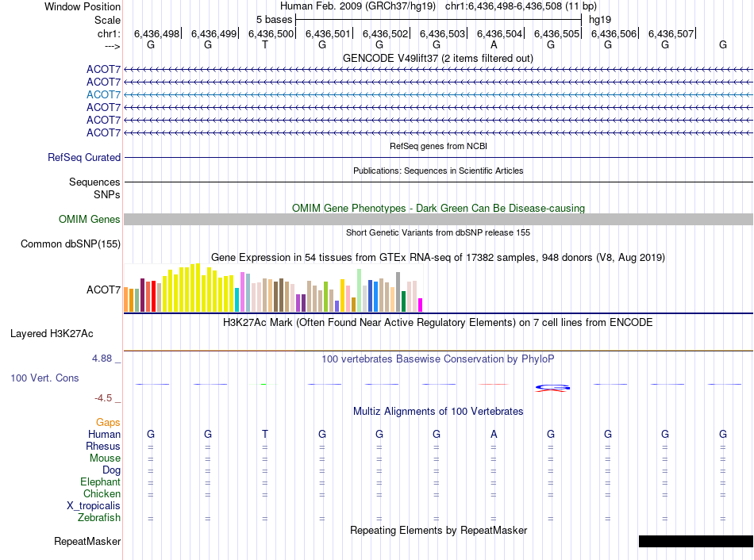Image resolution: width=754 pixels, height=560 pixels.
Task: Open Publications: Sequences in Scientific Articles title
Action: pos(438,171)
